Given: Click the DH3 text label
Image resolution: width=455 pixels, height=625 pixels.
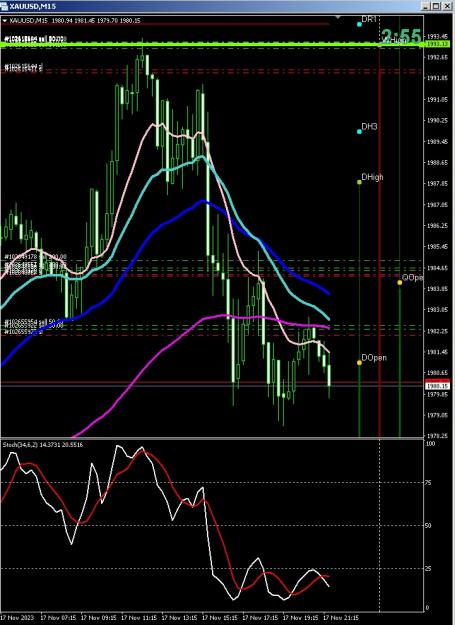Looking at the screenshot, I should pos(369,127).
